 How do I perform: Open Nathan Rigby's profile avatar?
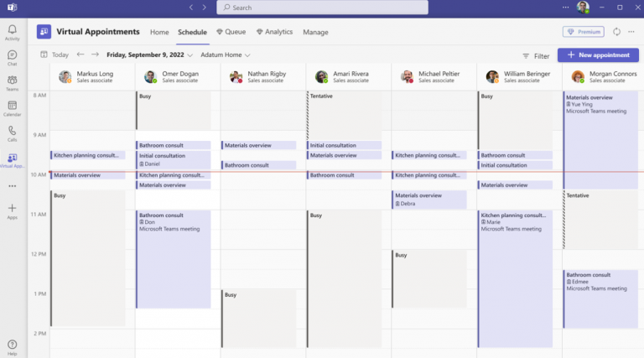[x=236, y=76]
